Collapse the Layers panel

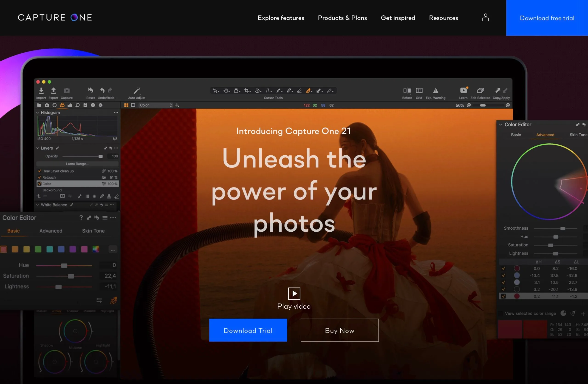tap(37, 148)
